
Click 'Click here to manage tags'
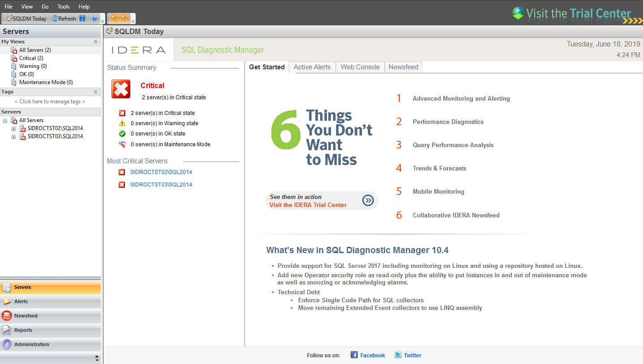pos(50,102)
